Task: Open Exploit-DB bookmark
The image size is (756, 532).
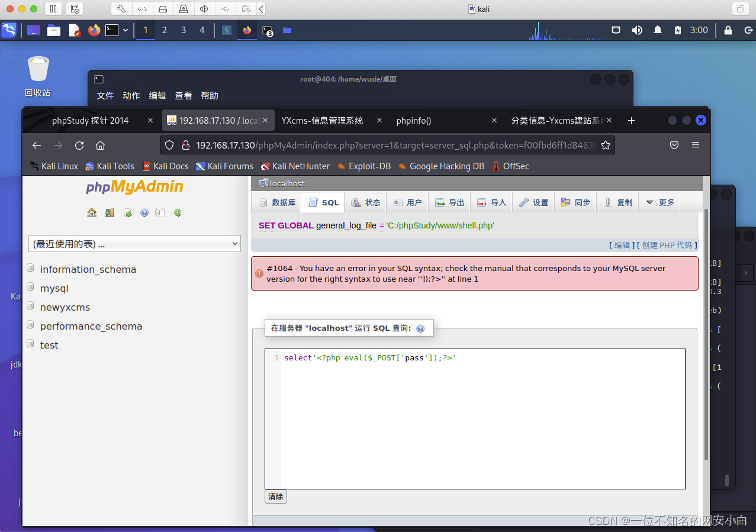Action: click(x=363, y=166)
